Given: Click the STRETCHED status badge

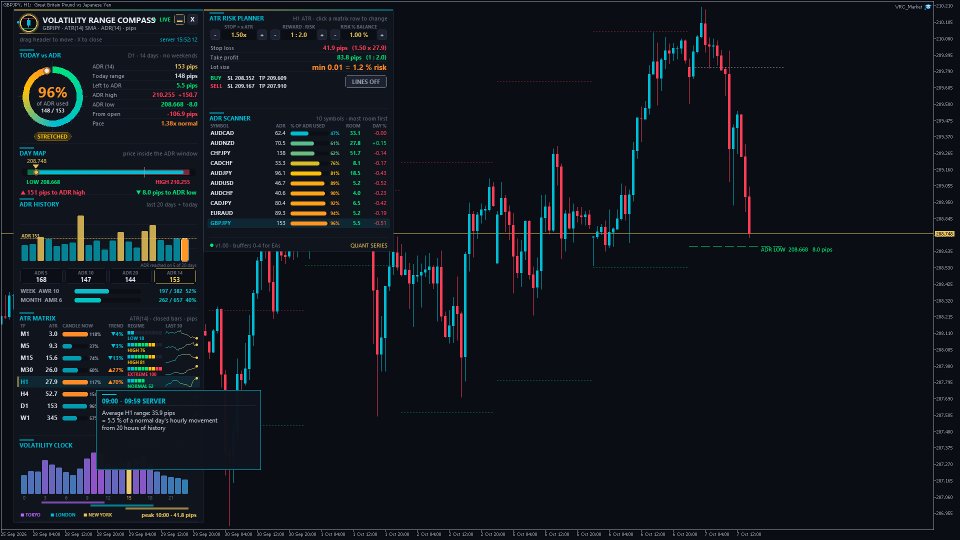Looking at the screenshot, I should pyautogui.click(x=52, y=137).
